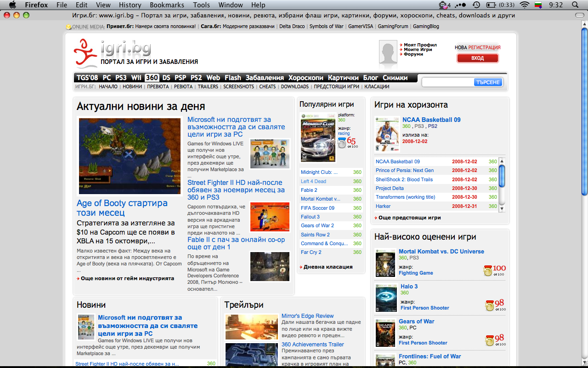
Task: Open the Far Cry 2 list entry
Action: pos(311,252)
